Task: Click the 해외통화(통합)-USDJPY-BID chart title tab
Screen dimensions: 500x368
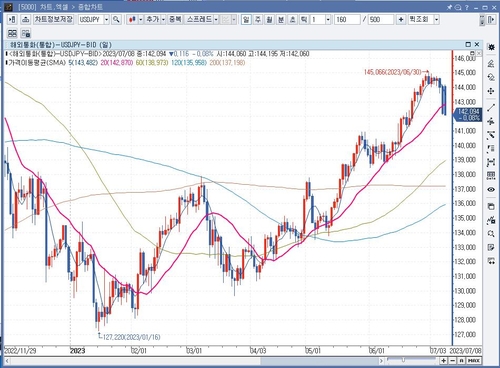Action: (x=61, y=45)
